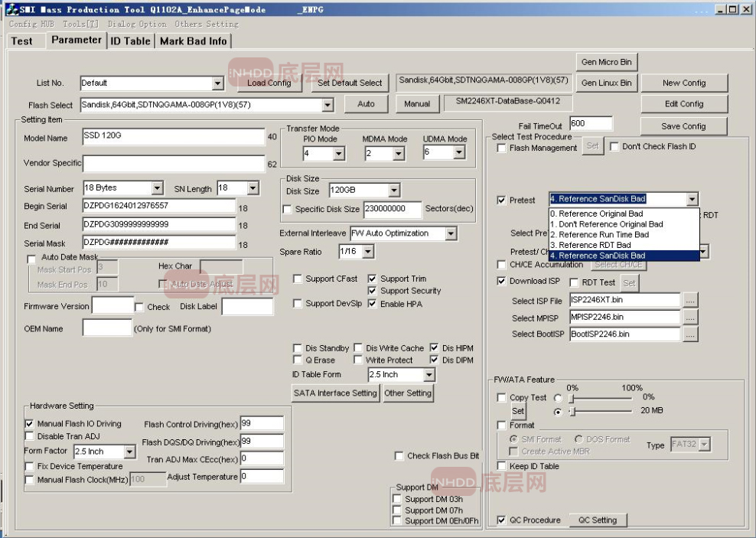Enable the Copy Test checkbox

(501, 398)
